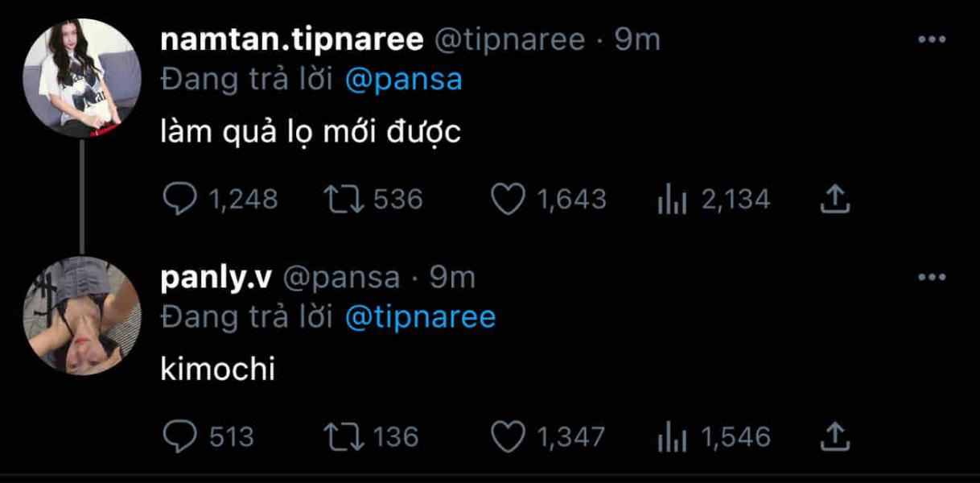Viewport: 980px width, 483px height.
Task: Reply to namtan.tipnaree's tweet
Action: [179, 199]
